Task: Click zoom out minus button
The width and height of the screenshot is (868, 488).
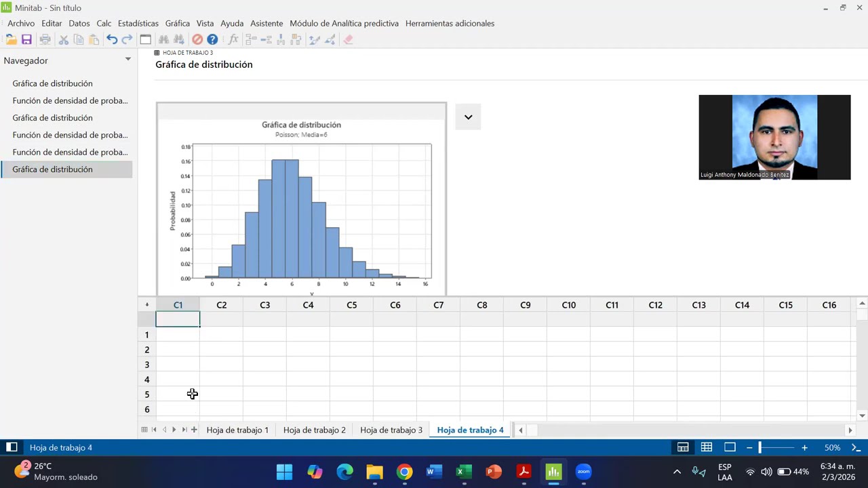Action: click(x=749, y=447)
